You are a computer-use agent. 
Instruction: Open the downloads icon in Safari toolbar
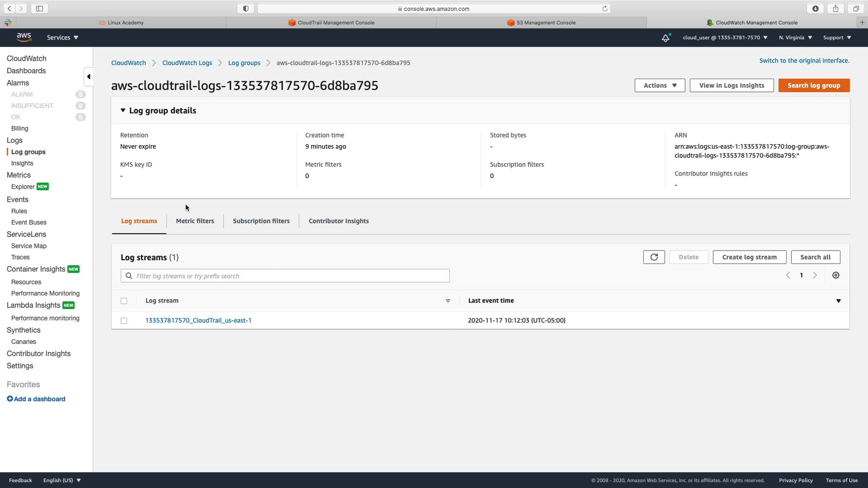coord(815,8)
